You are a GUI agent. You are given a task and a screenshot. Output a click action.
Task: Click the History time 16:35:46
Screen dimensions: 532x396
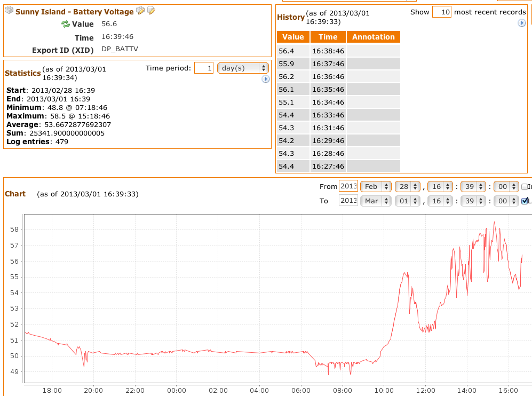pos(328,90)
